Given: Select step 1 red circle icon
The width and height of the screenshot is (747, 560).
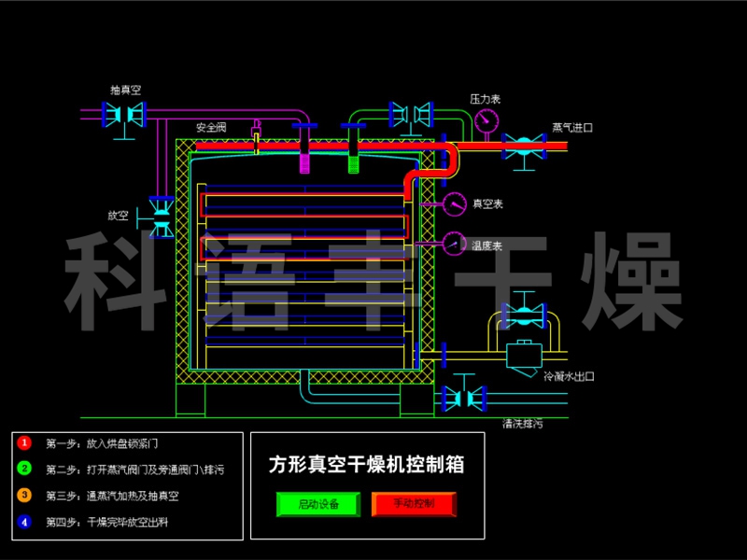Looking at the screenshot, I should (x=24, y=442).
